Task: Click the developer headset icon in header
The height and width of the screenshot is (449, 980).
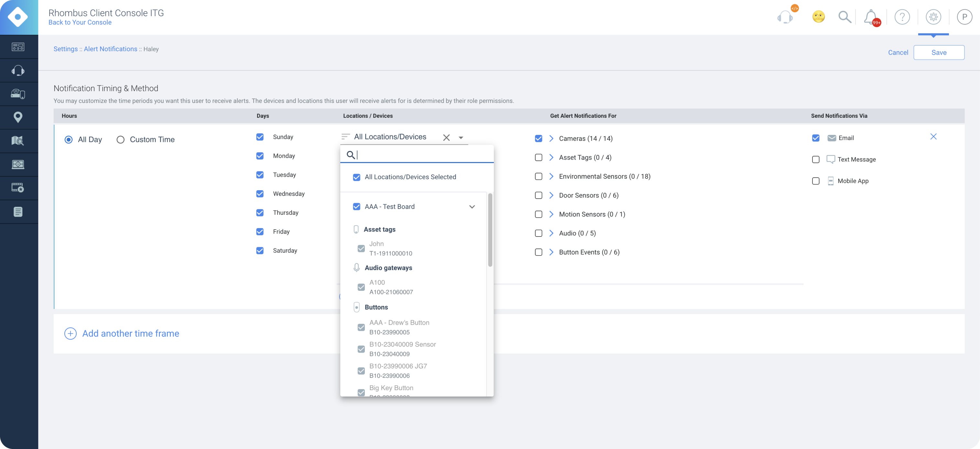Action: (785, 17)
